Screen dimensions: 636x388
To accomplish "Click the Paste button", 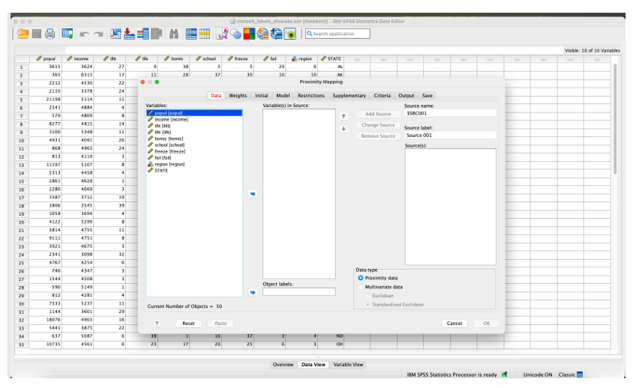I will pyautogui.click(x=221, y=324).
